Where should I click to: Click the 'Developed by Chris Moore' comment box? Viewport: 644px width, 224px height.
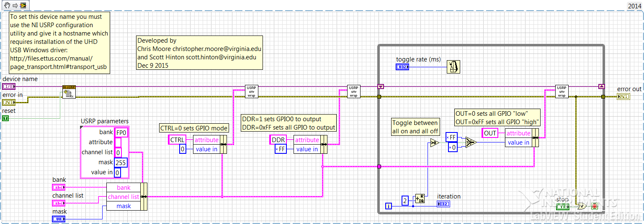tap(199, 53)
